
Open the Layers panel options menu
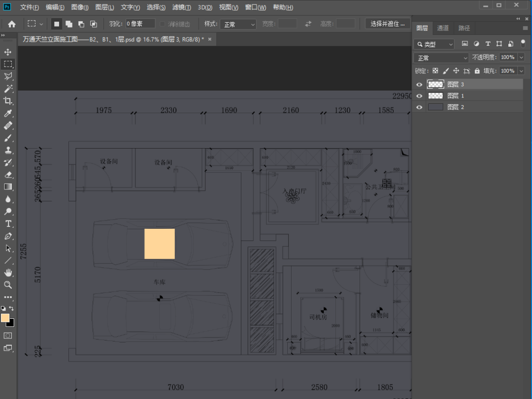[525, 28]
